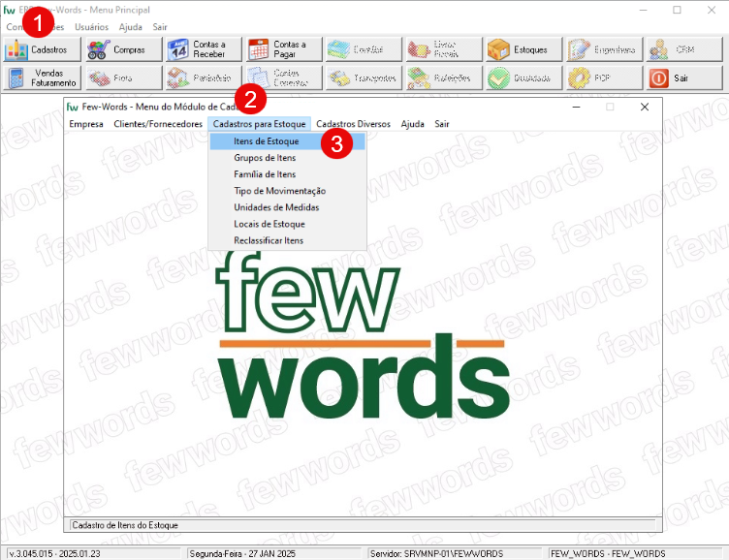Click version text 'v.3.045.015 - 2025.01.23'
729x560 pixels.
(55, 554)
